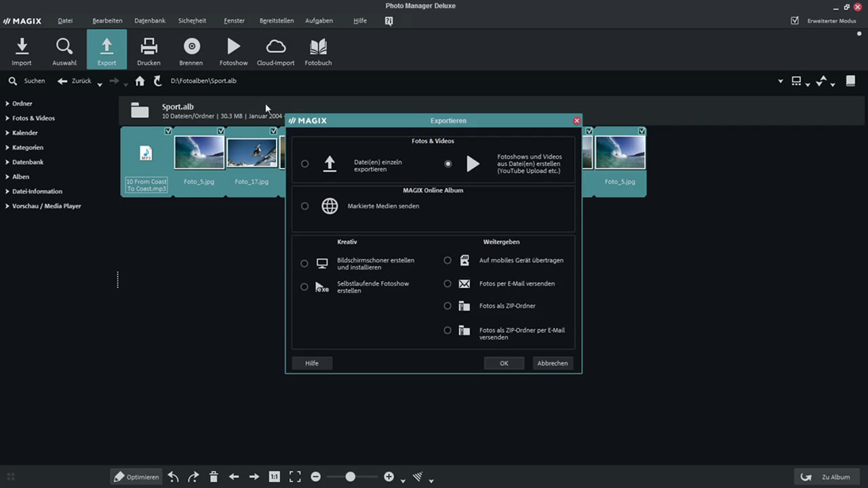Go to previous item with left arrow

(x=234, y=476)
